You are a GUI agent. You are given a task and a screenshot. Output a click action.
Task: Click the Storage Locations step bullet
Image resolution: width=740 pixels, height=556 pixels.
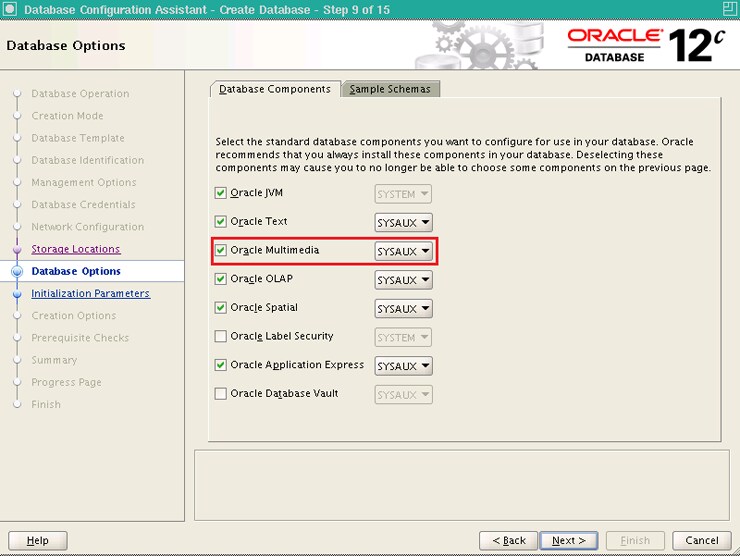[17, 249]
